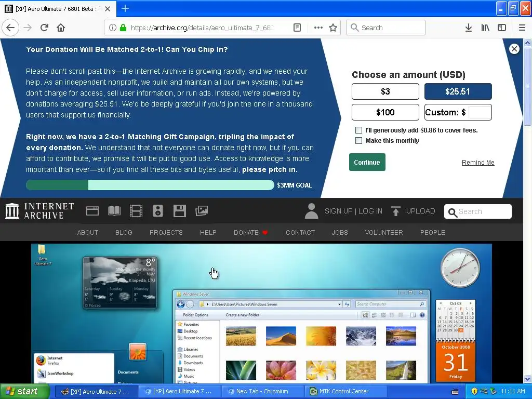
Task: Toggle the sidebars icon
Action: tap(502, 28)
